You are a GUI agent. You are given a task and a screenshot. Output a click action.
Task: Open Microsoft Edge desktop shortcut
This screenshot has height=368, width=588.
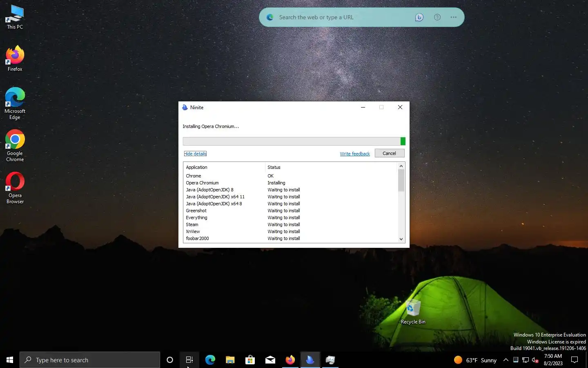[x=15, y=103]
